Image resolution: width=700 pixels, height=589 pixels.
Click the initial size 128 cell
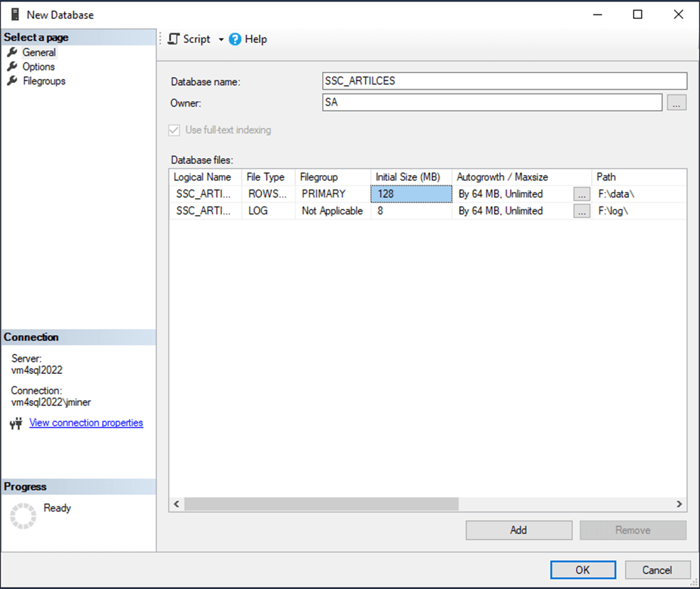411,194
